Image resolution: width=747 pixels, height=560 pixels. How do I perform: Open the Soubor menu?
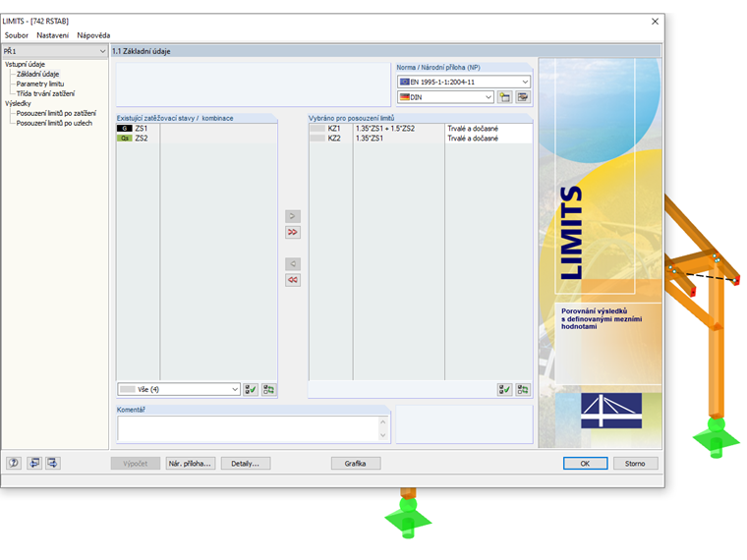click(x=16, y=35)
